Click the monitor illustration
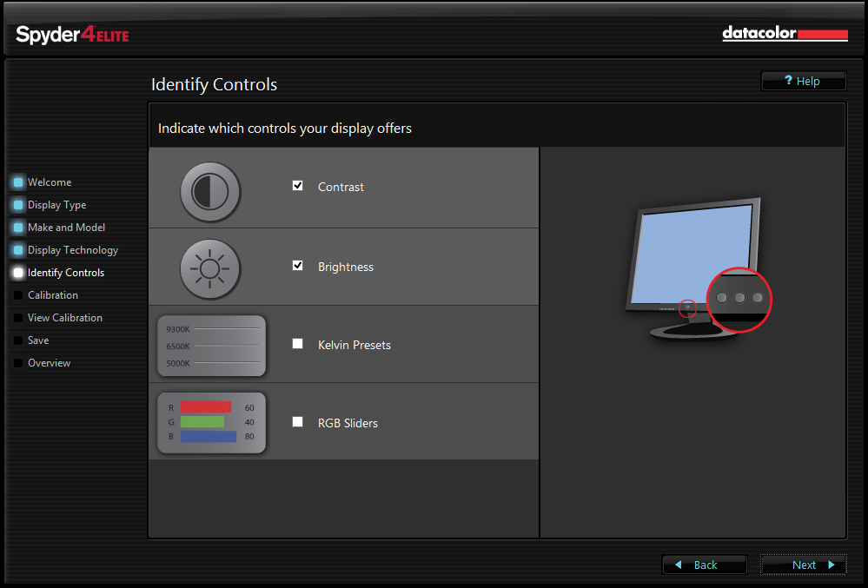 (695, 256)
